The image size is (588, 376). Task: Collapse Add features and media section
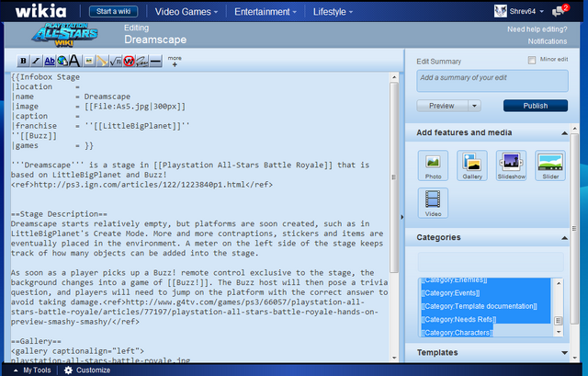[x=564, y=132]
